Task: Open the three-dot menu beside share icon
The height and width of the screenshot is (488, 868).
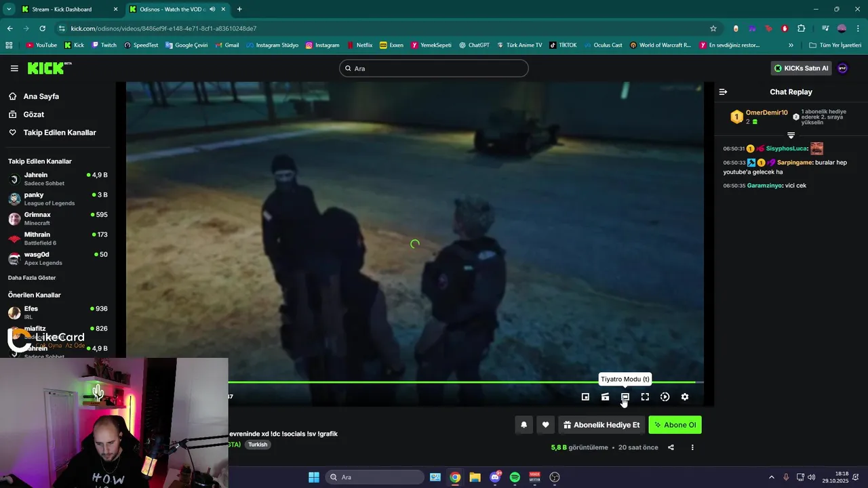Action: (692, 447)
